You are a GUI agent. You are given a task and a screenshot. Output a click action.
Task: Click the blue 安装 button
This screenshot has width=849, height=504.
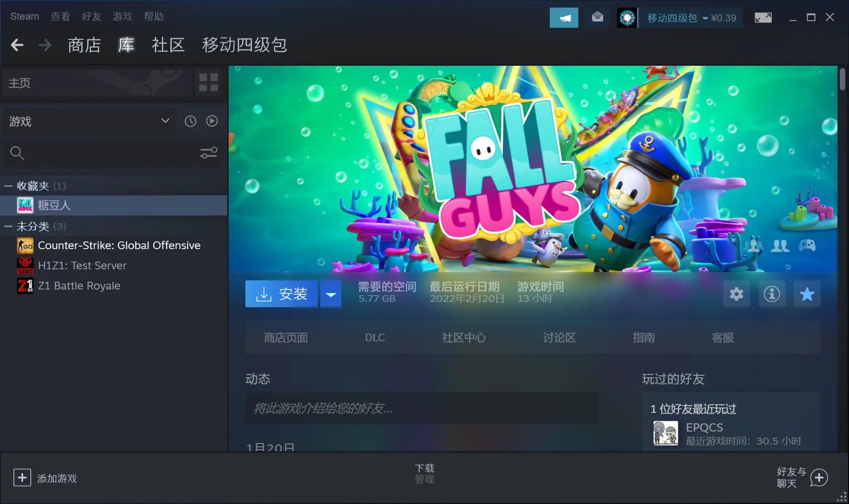281,294
